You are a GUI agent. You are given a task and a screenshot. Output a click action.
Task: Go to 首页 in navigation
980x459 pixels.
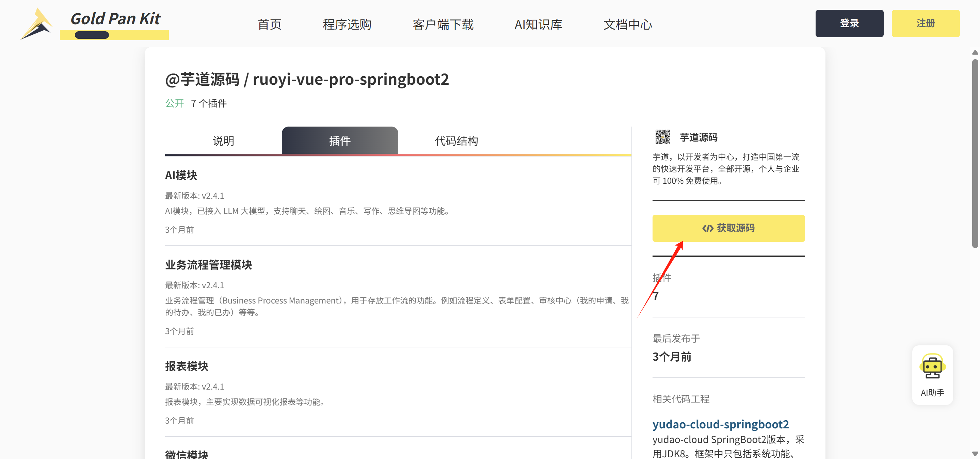coord(269,24)
